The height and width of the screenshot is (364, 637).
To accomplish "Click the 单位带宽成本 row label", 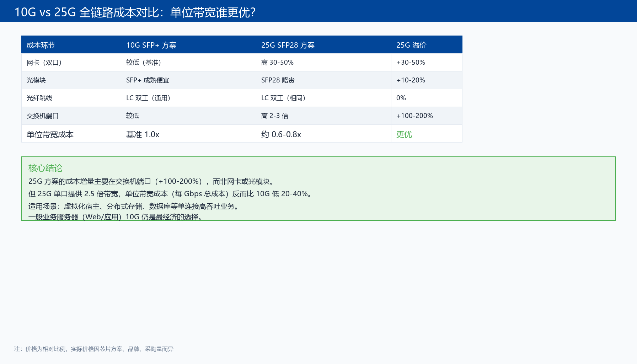I will (x=71, y=134).
